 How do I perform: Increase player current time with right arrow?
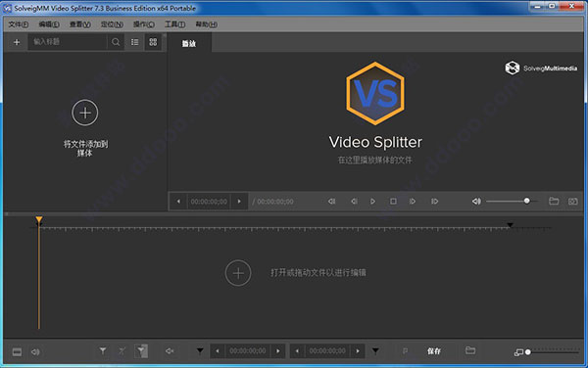(239, 202)
